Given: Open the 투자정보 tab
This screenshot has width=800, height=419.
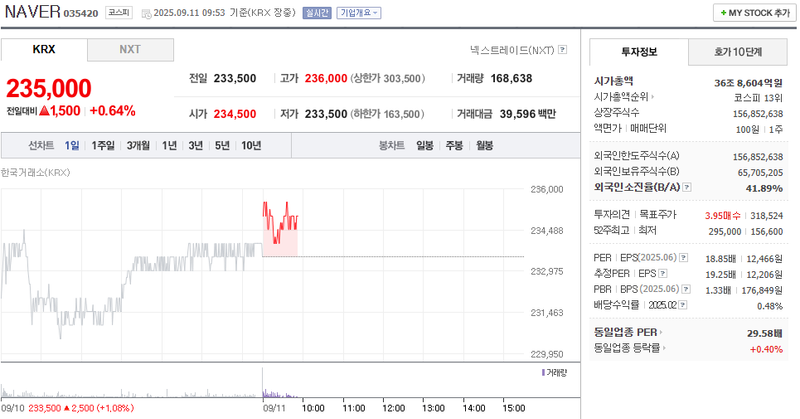Looking at the screenshot, I should coord(639,52).
